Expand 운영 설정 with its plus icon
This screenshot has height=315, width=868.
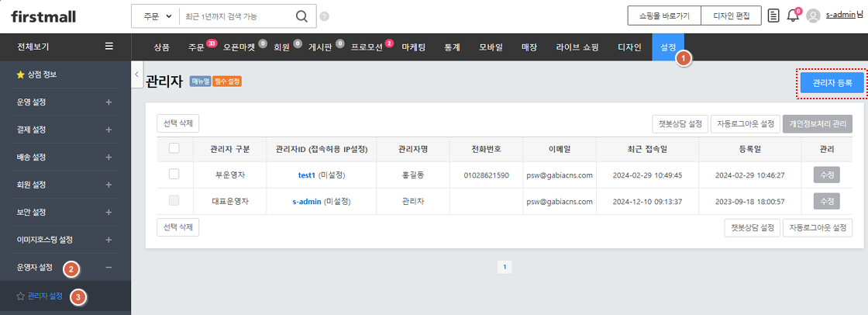click(x=108, y=102)
